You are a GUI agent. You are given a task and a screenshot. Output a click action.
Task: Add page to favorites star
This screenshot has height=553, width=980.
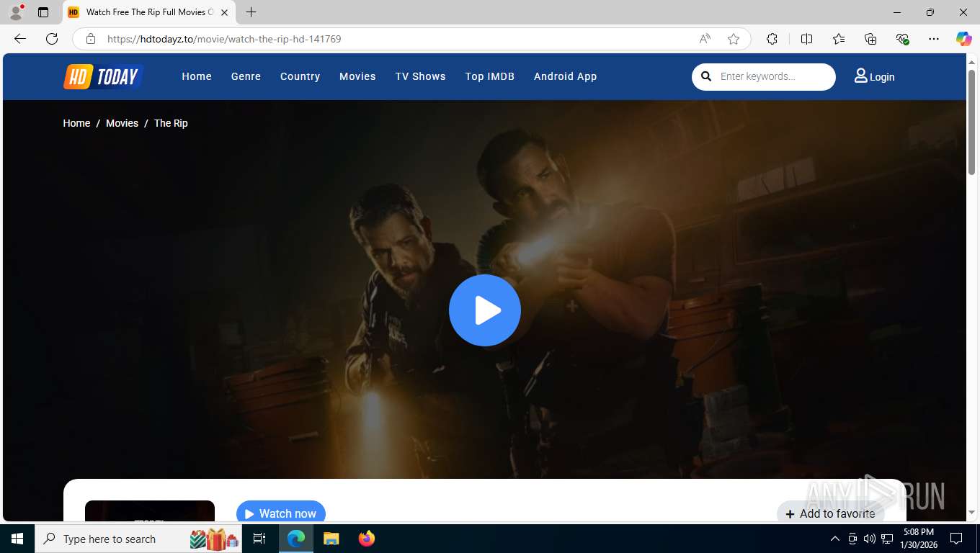coord(734,39)
